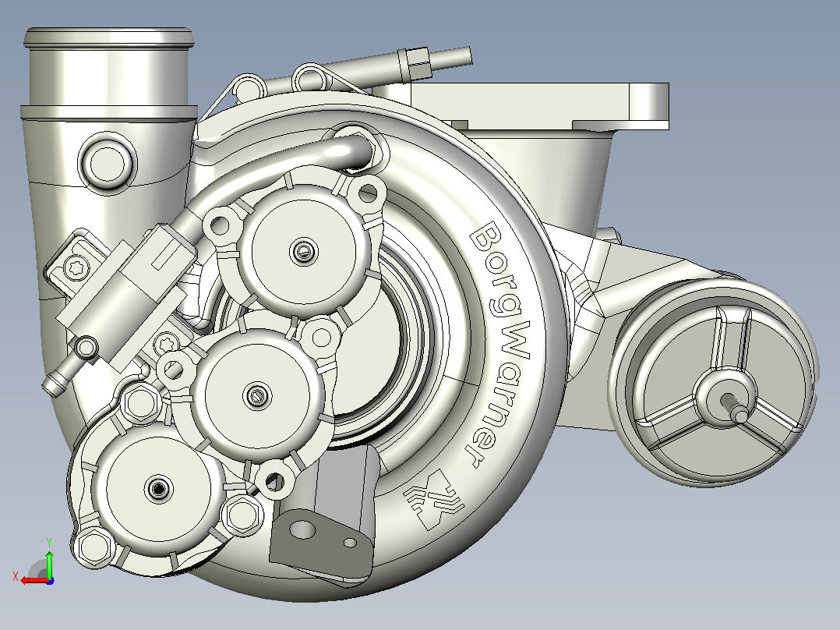Image resolution: width=840 pixels, height=630 pixels.
Task: Select the hex bolt at the bottom-left corner
Action: pos(95,547)
